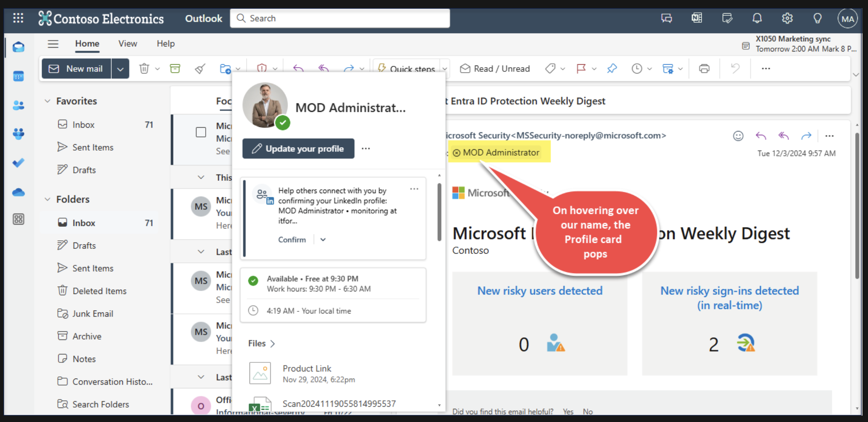Click the New mail button
868x422 pixels.
pos(77,69)
